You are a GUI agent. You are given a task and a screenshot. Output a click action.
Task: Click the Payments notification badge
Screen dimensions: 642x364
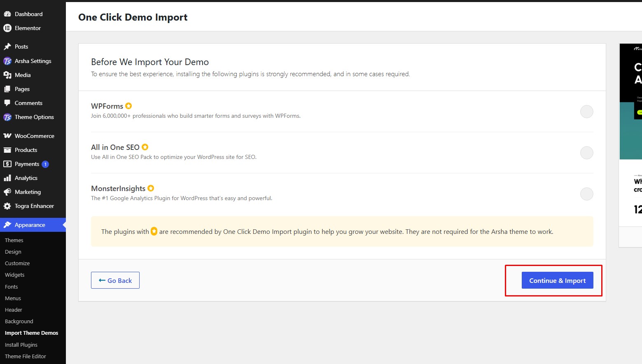(45, 164)
